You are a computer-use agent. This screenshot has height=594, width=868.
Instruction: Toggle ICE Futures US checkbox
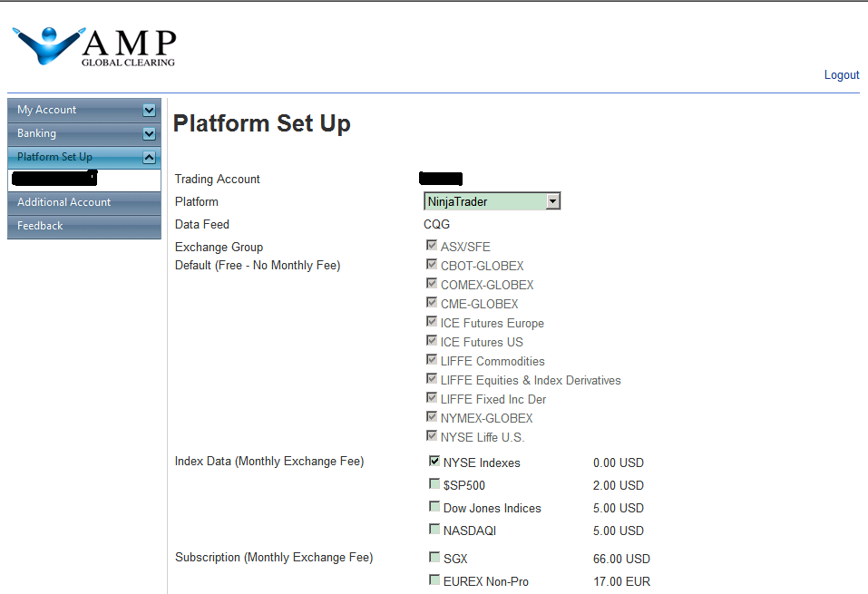[432, 340]
